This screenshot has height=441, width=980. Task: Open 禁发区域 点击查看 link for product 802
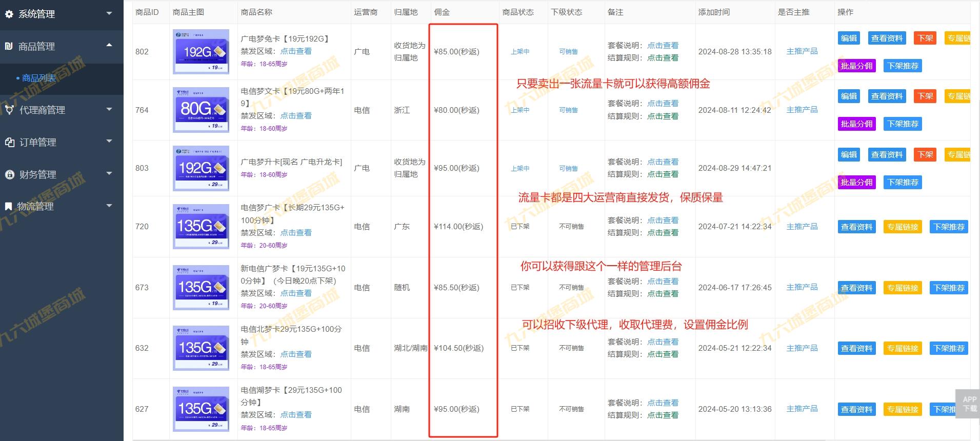tap(296, 51)
